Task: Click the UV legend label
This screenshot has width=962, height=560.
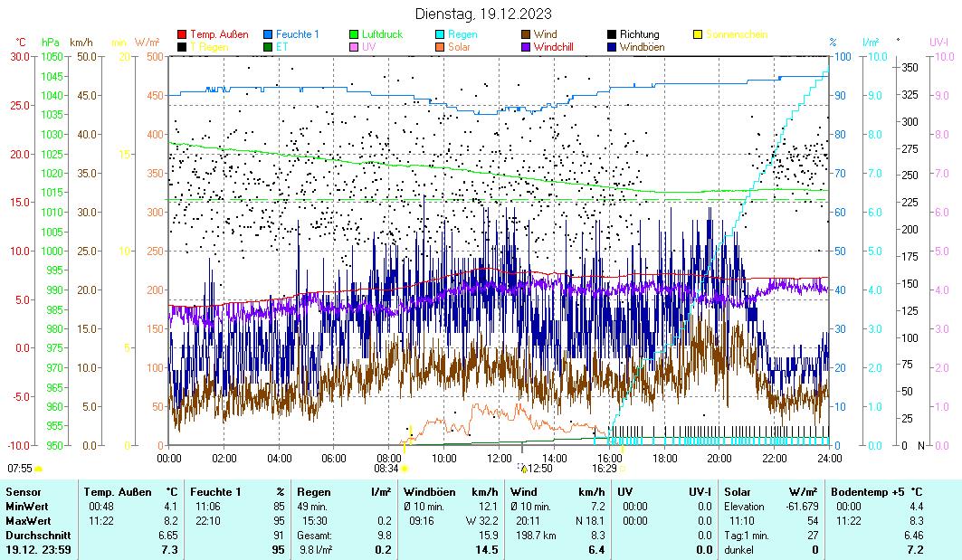Action: point(369,46)
